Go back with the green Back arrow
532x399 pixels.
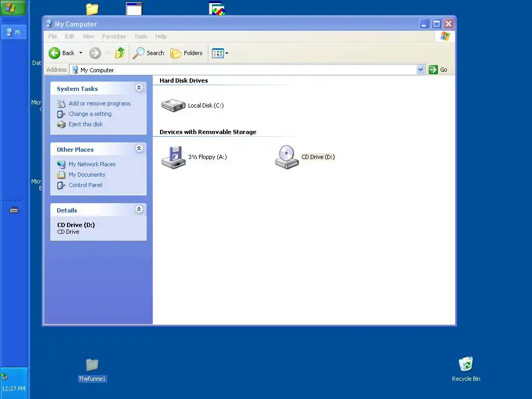61,53
